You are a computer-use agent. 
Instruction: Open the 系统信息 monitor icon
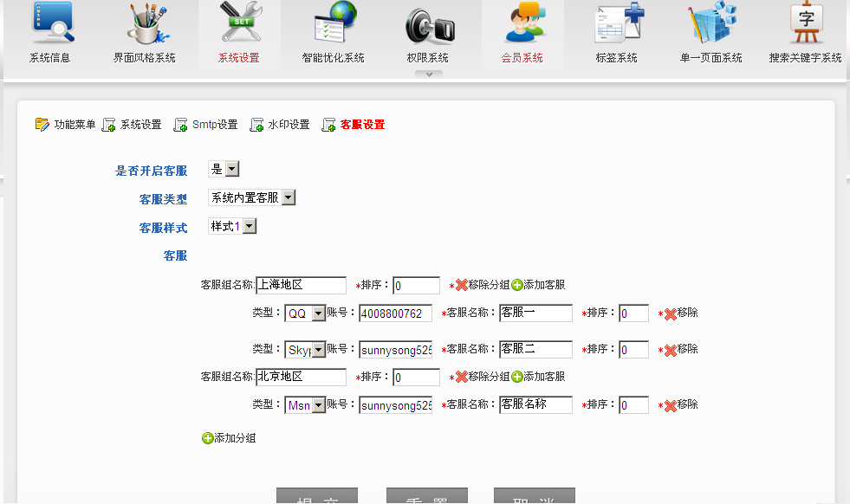[x=50, y=24]
